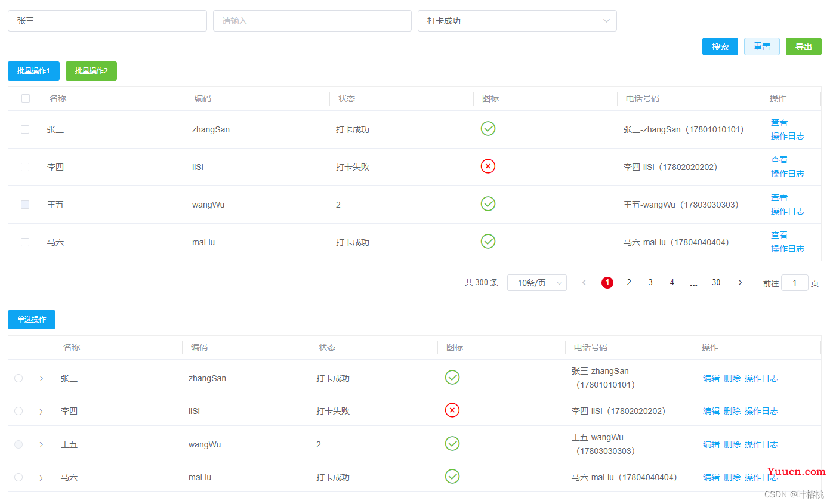Click 编辑 for 王五 in lower table
Image resolution: width=833 pixels, height=504 pixels.
711,444
